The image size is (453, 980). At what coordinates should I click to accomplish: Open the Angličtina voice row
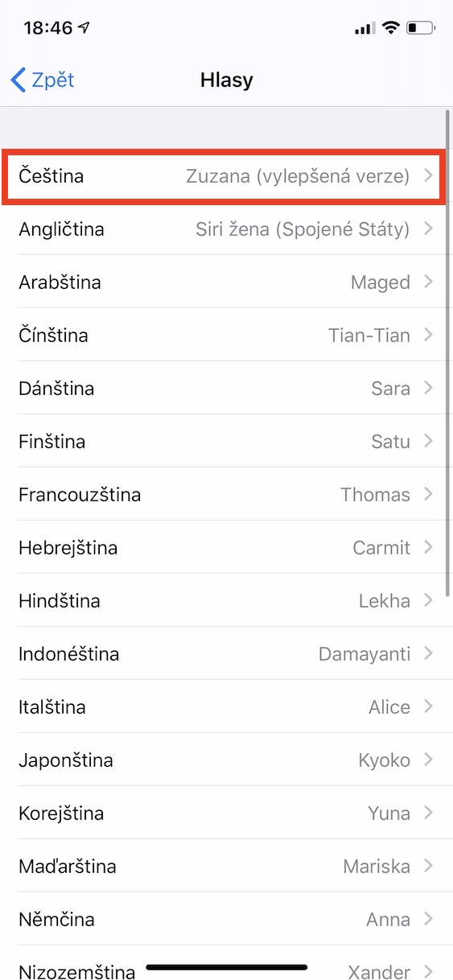point(226,229)
